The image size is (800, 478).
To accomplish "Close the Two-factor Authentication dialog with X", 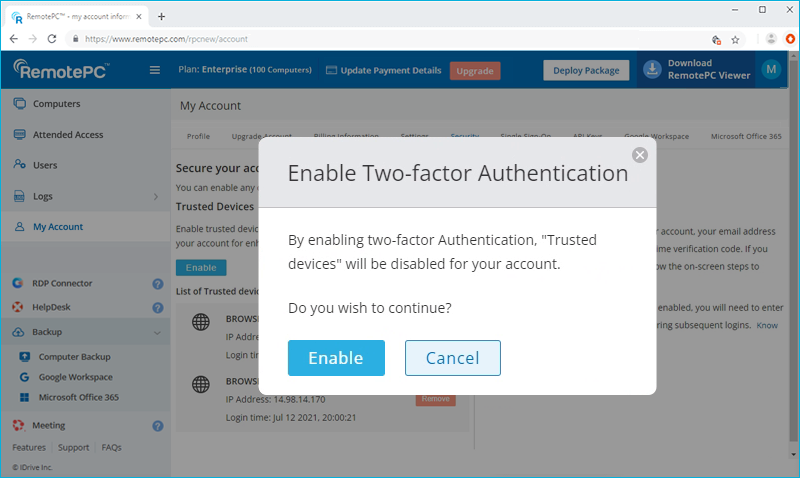I will [x=640, y=154].
